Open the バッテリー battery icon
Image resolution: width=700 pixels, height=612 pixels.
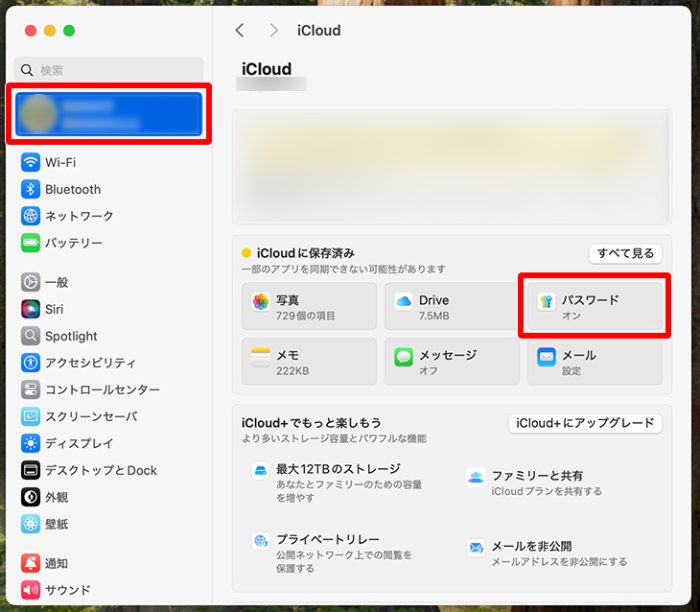31,243
